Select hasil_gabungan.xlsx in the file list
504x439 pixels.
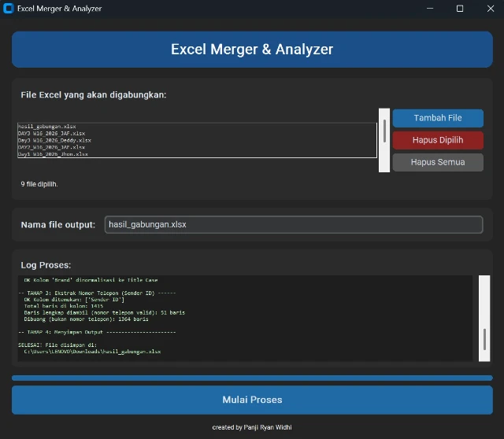click(x=47, y=126)
